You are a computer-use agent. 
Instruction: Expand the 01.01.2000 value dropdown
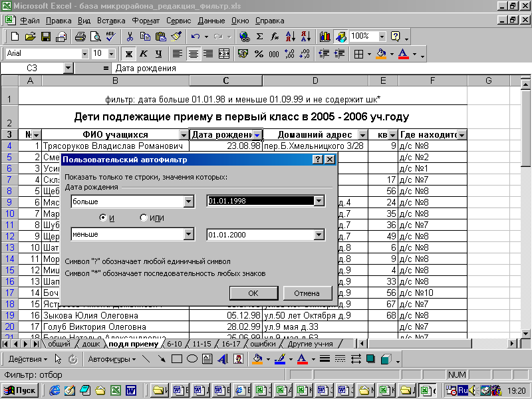pyautogui.click(x=319, y=235)
